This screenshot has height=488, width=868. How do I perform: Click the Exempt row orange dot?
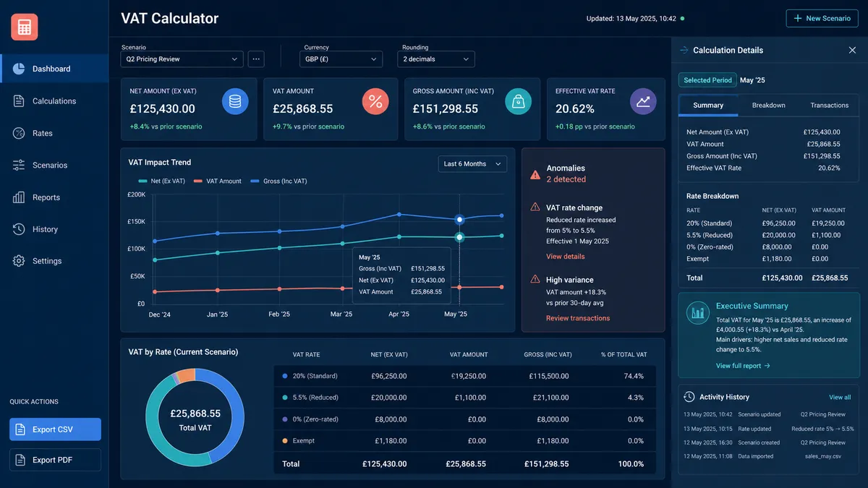coord(285,441)
